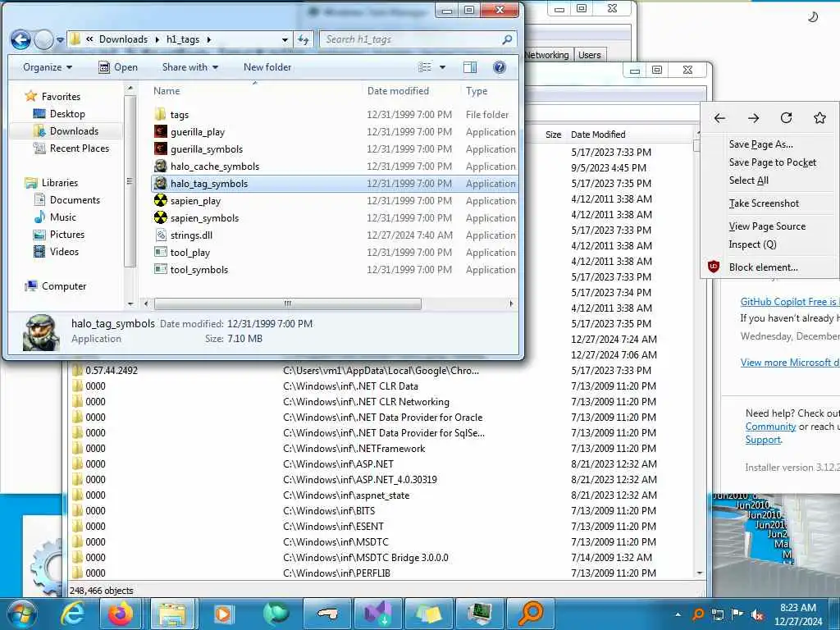Click the horizontal scrollbar in file list
Image resolution: width=840 pixels, height=630 pixels.
[x=288, y=304]
